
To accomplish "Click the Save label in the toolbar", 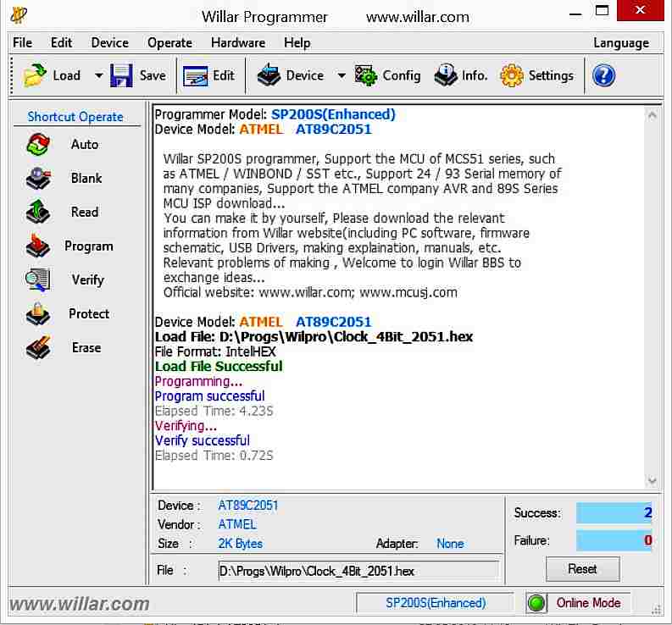I will point(153,75).
